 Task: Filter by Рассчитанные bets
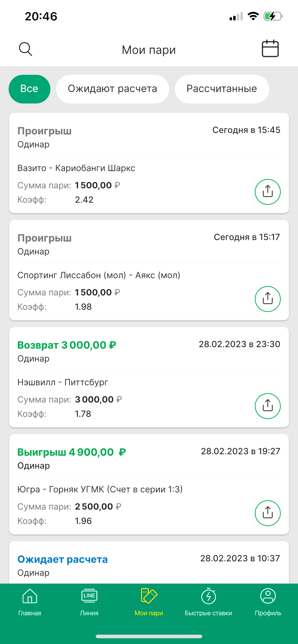point(222,89)
